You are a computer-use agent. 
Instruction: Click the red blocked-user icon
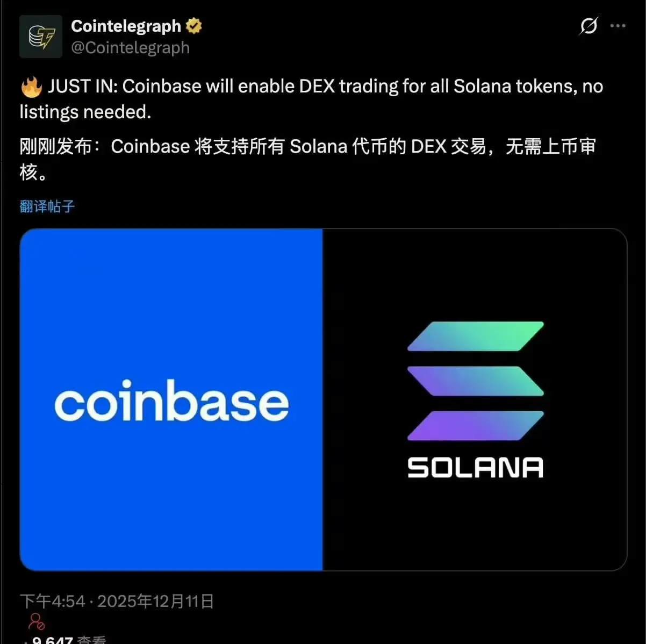[37, 621]
